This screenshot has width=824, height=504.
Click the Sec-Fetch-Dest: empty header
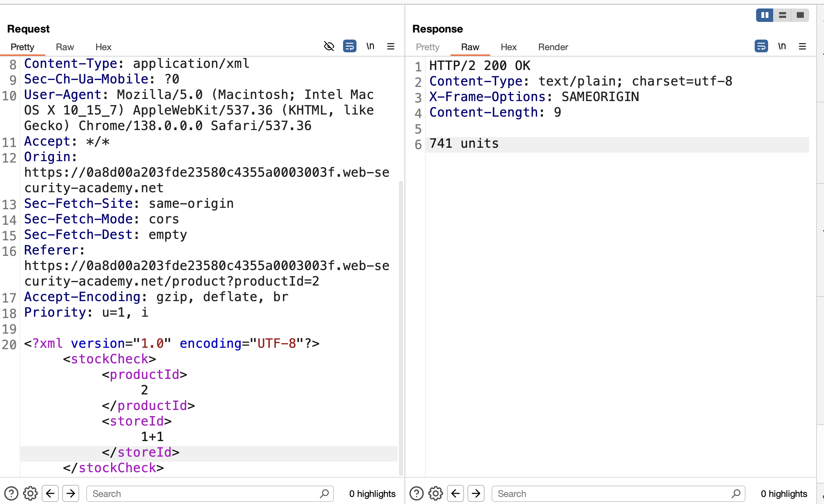pos(106,235)
